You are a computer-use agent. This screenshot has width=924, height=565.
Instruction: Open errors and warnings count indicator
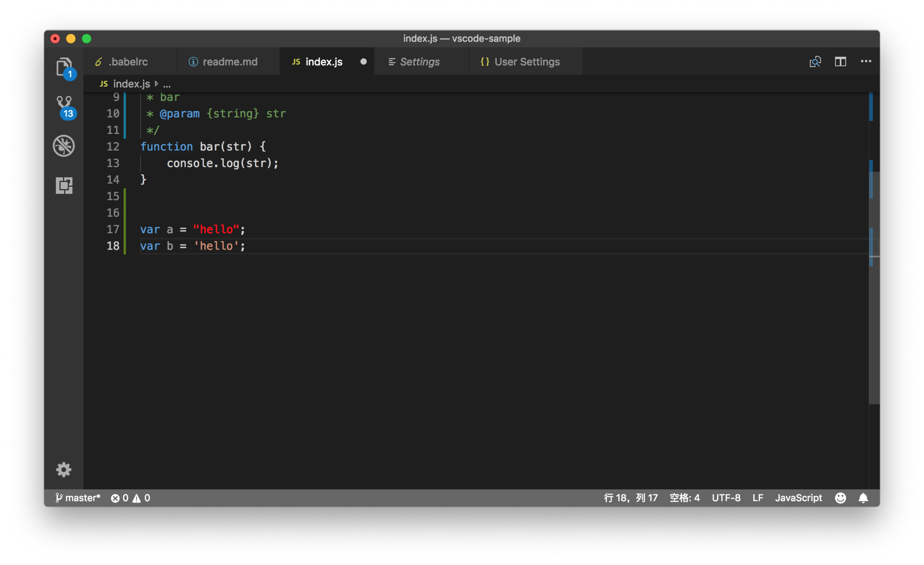(x=130, y=498)
